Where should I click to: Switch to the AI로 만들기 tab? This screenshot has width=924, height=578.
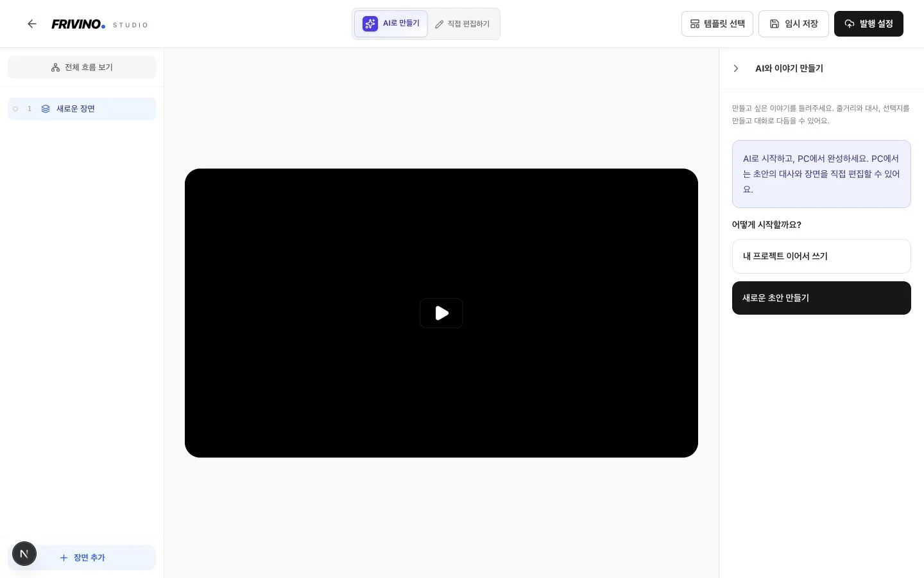[391, 24]
